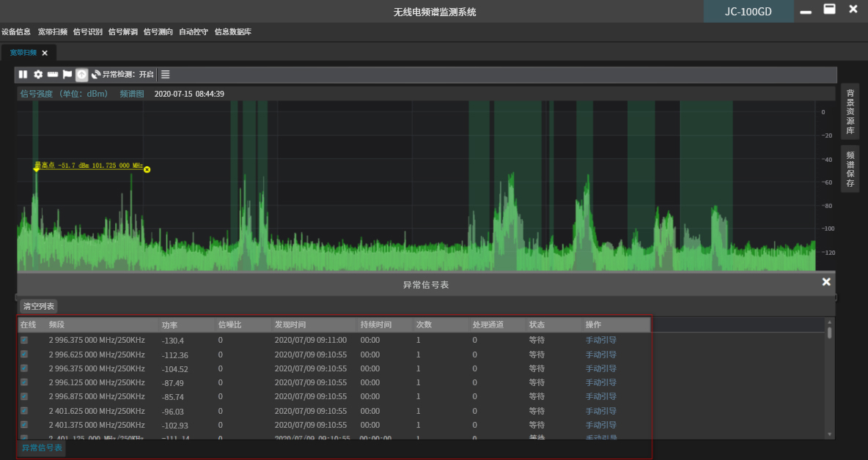Toggle the highlighted up-arrow toolbar icon
Screen dimensions: 868x460
click(81, 75)
